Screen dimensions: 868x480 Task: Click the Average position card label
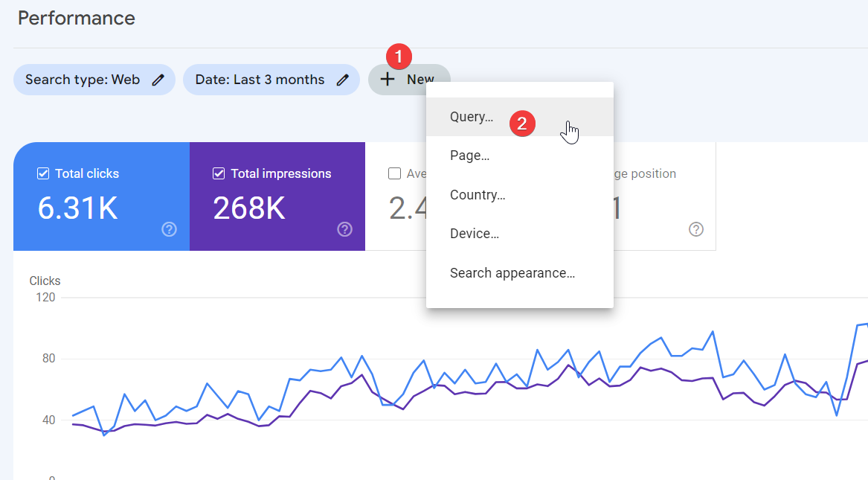(x=645, y=174)
